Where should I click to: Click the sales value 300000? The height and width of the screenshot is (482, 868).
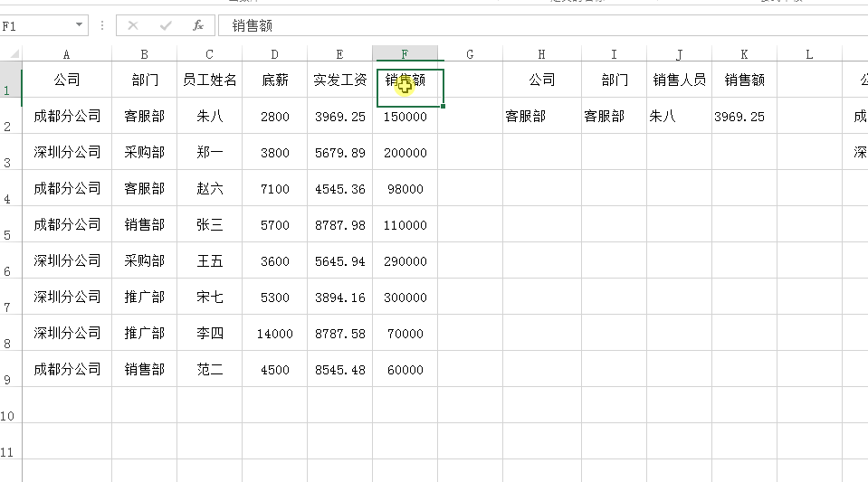coord(405,298)
